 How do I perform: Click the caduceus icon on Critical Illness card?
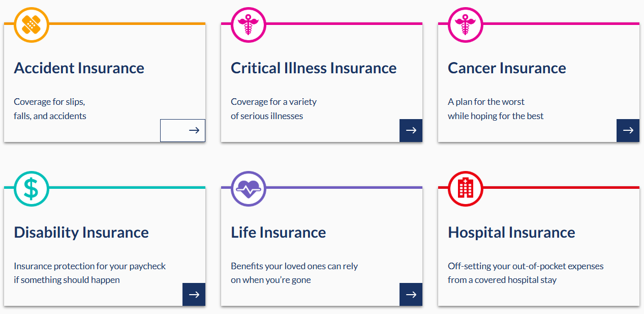(x=248, y=24)
